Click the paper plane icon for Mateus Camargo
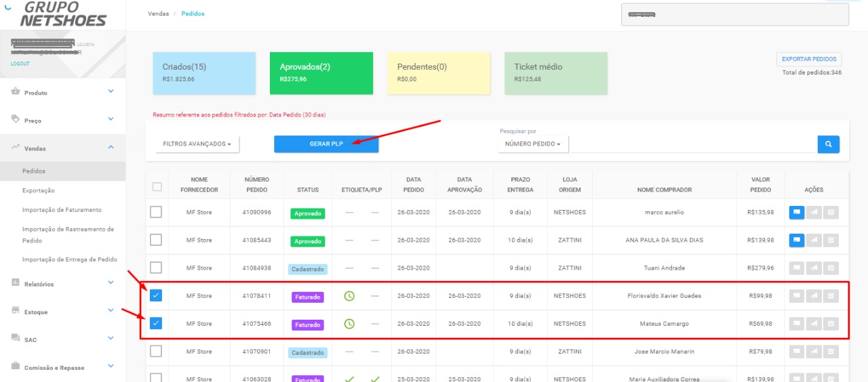The width and height of the screenshot is (868, 382). [814, 323]
